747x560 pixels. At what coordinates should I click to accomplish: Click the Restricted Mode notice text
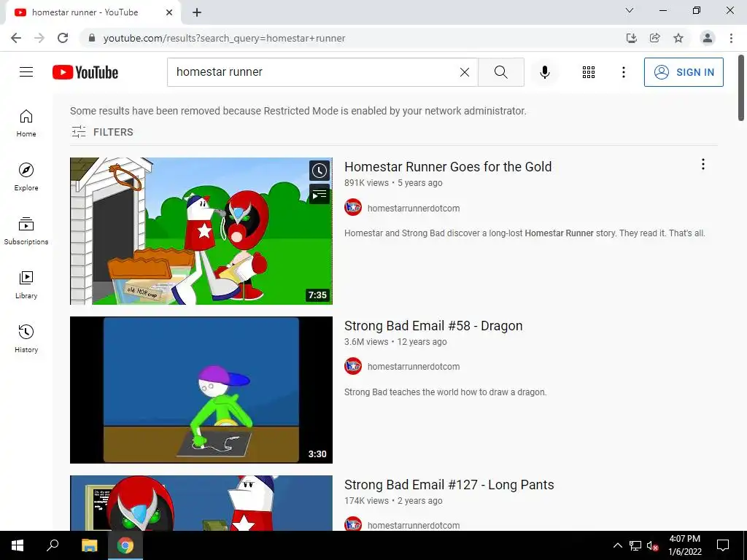tap(298, 111)
